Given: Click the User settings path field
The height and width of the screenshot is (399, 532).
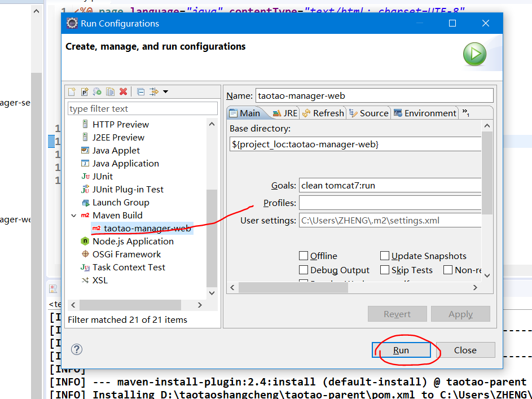Looking at the screenshot, I should 390,221.
